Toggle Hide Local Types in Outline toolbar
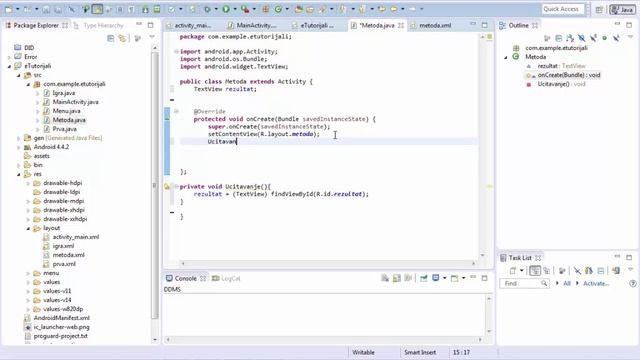The image size is (640, 360). pos(616,38)
